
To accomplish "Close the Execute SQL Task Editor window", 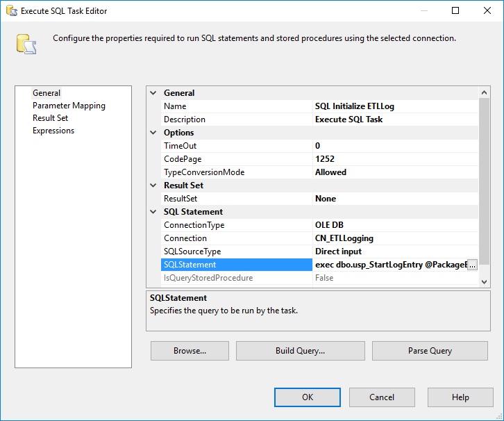I will tap(487, 10).
